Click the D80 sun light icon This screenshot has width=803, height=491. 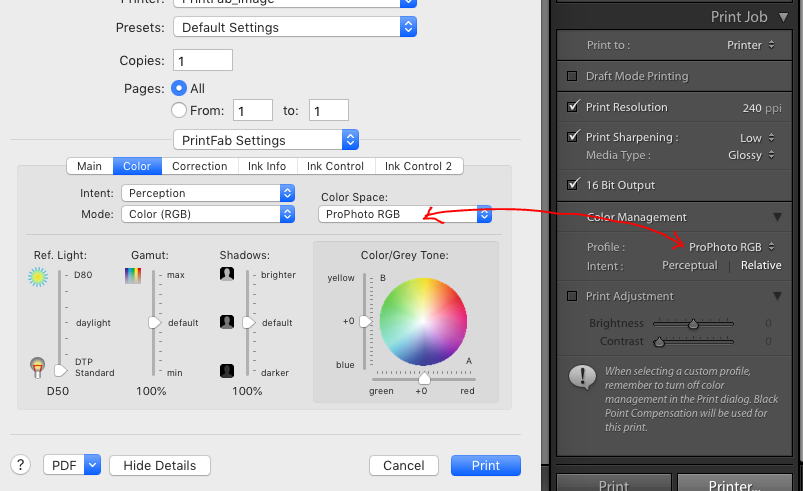click(39, 275)
